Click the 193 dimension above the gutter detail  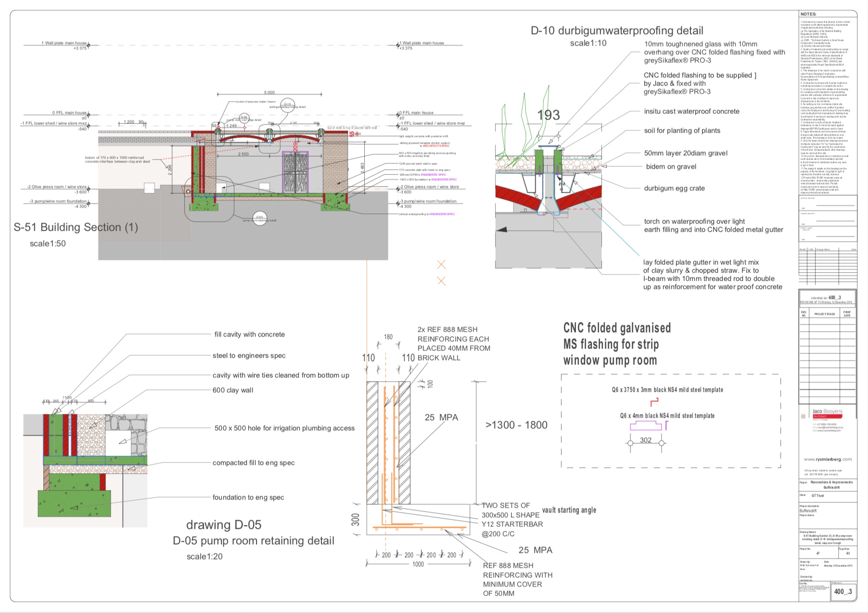coord(548,115)
